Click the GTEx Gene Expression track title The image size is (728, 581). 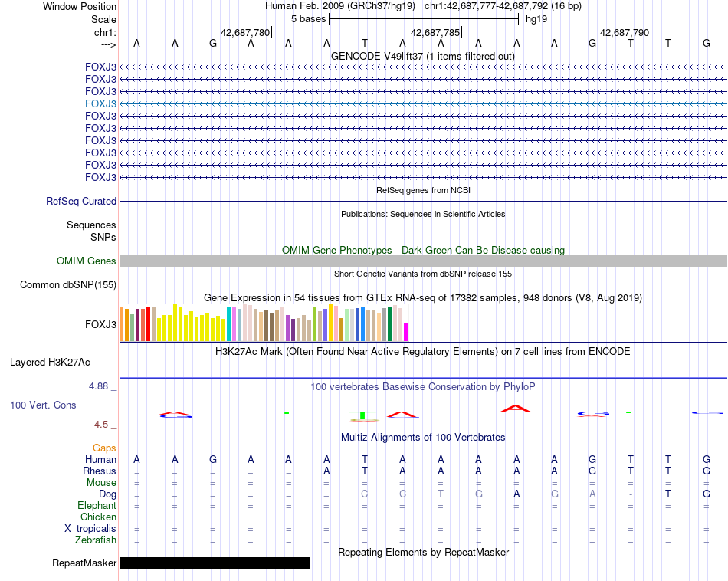pyautogui.click(x=423, y=297)
